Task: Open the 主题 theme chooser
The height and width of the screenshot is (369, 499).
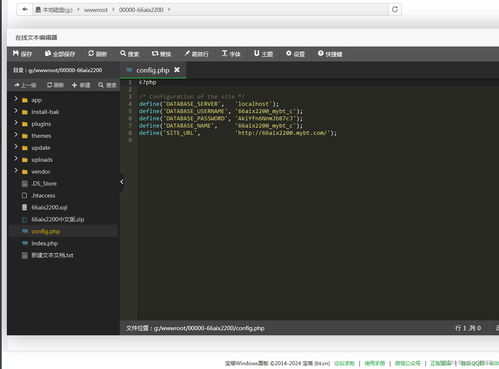Action: click(263, 54)
